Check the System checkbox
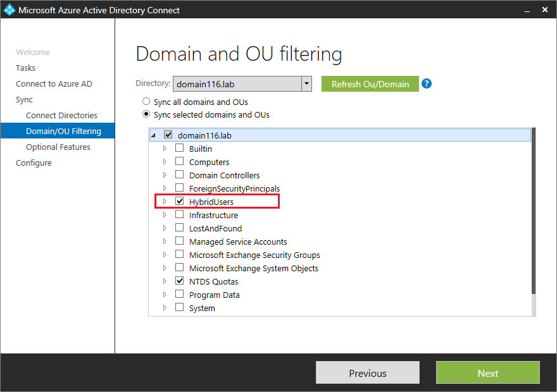557x392 pixels. click(x=179, y=307)
